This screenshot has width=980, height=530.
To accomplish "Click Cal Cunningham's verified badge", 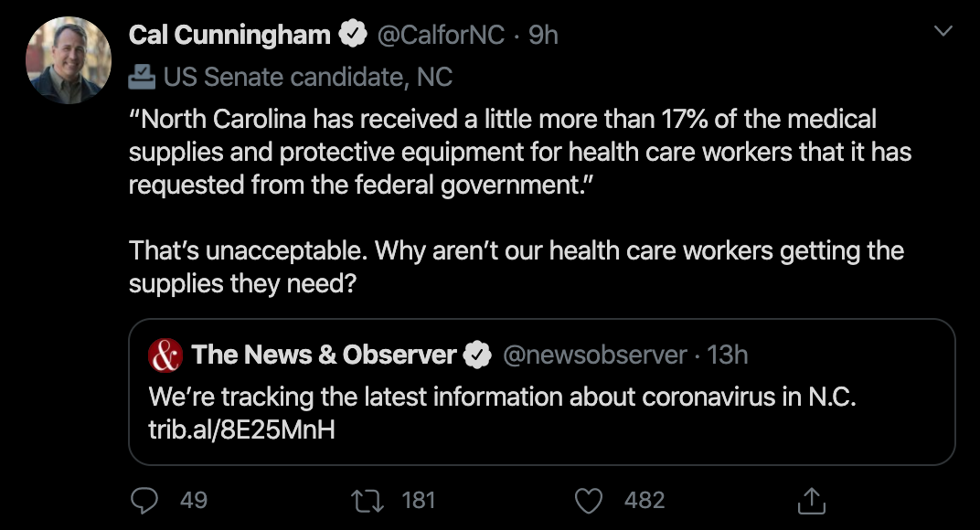I will pos(352,36).
